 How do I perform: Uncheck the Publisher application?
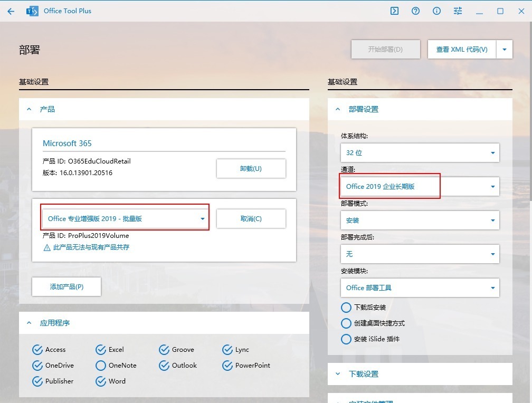[37, 381]
